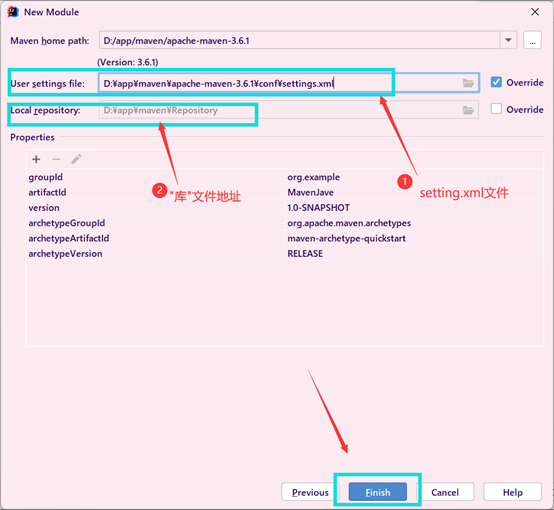Click the RELEASE value cell
Viewport: 554px width, 510px height.
[x=413, y=253]
